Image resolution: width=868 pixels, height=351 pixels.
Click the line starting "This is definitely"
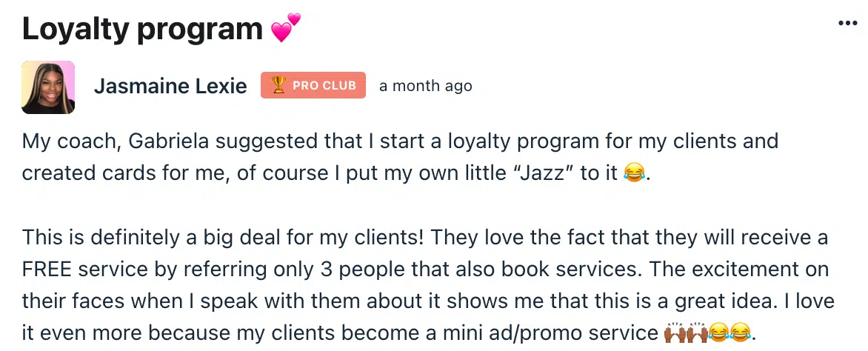[424, 238]
